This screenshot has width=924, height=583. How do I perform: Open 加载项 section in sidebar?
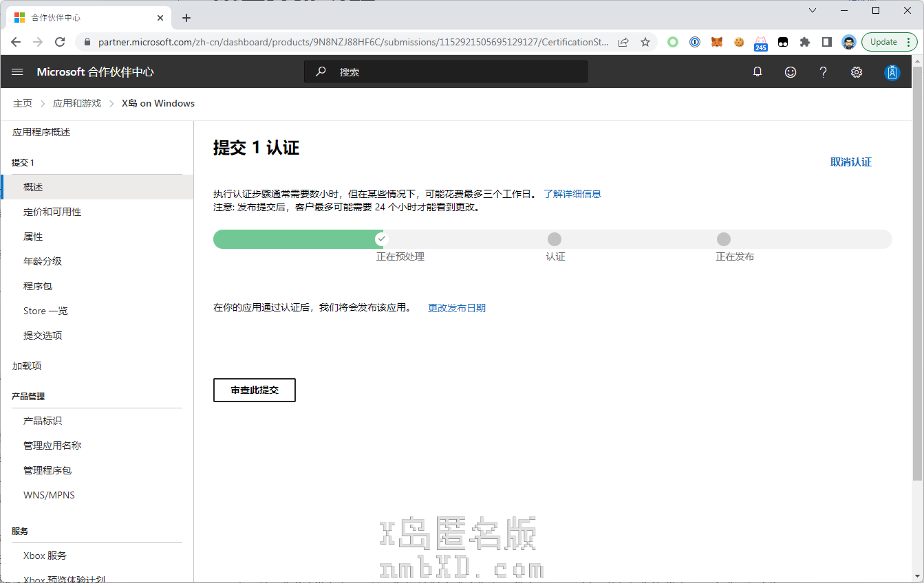[x=27, y=366]
